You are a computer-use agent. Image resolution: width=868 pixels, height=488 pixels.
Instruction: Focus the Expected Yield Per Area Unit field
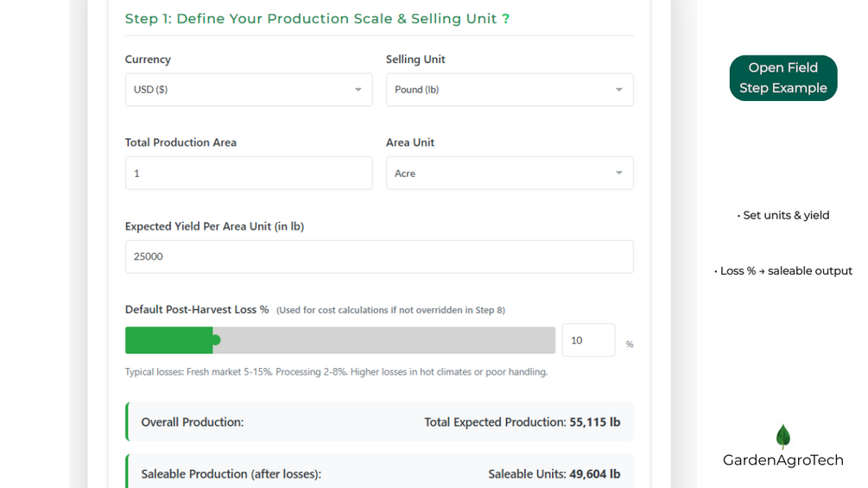click(x=378, y=257)
